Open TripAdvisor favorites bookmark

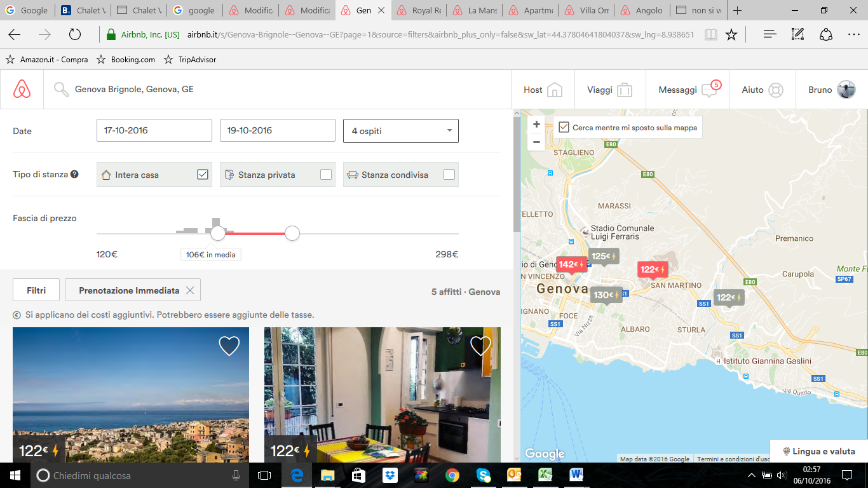coord(190,60)
